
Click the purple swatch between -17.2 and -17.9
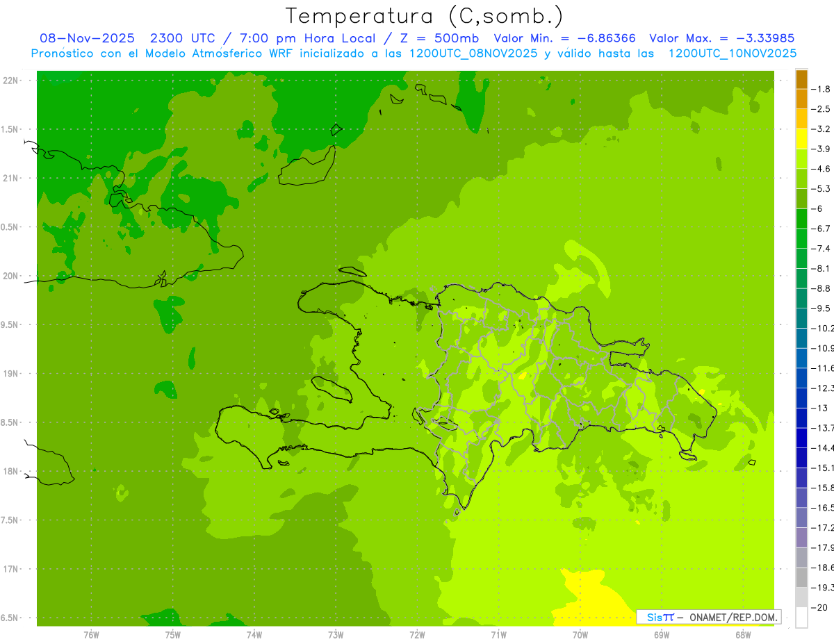point(801,538)
